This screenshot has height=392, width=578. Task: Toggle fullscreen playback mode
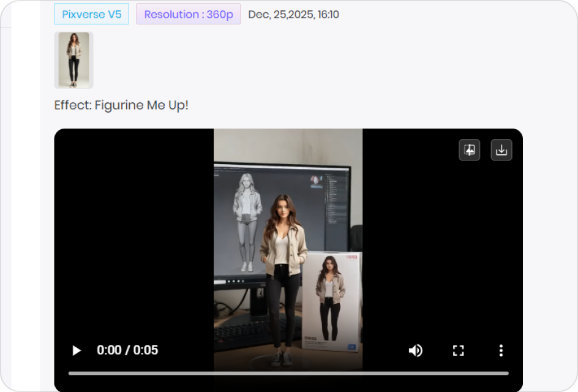tap(458, 350)
